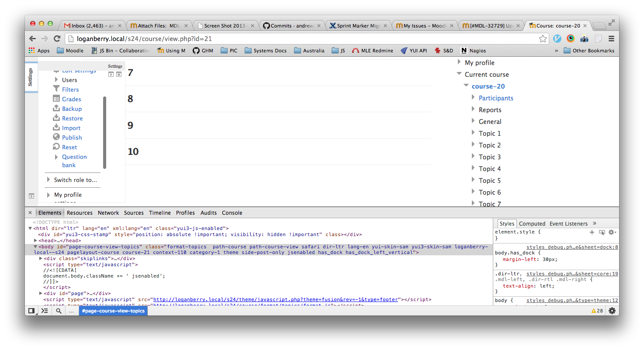Expand the Question bank node

(56, 157)
